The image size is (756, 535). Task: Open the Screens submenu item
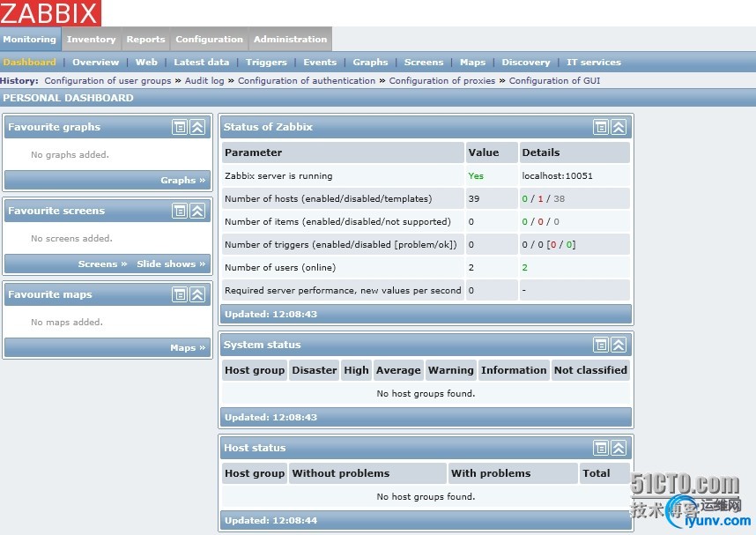click(424, 63)
